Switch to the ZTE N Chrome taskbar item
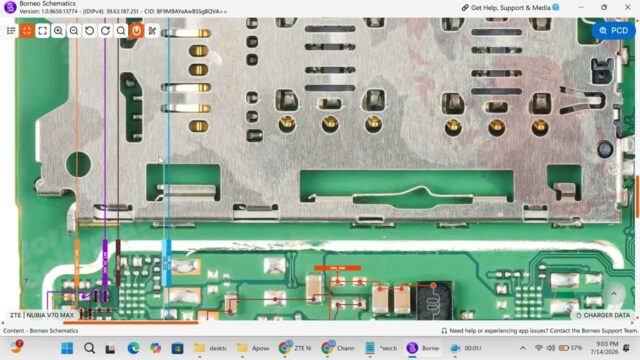The image size is (640, 360). click(294, 348)
